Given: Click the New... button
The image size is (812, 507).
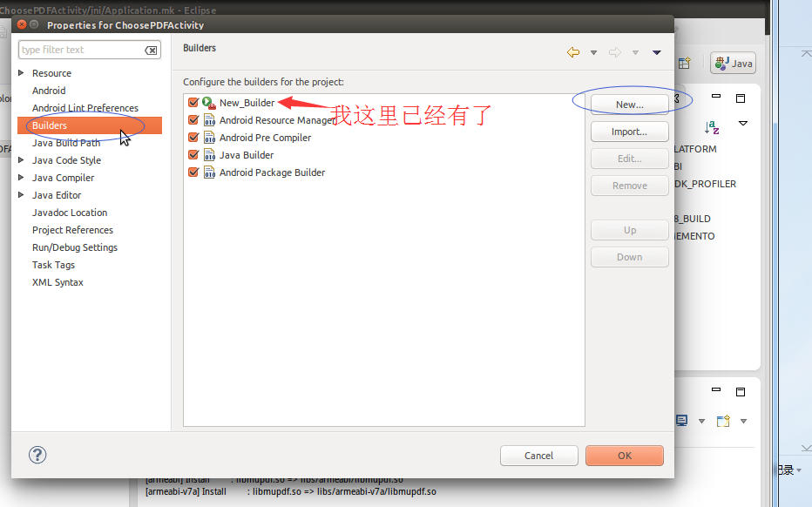Looking at the screenshot, I should (x=630, y=104).
